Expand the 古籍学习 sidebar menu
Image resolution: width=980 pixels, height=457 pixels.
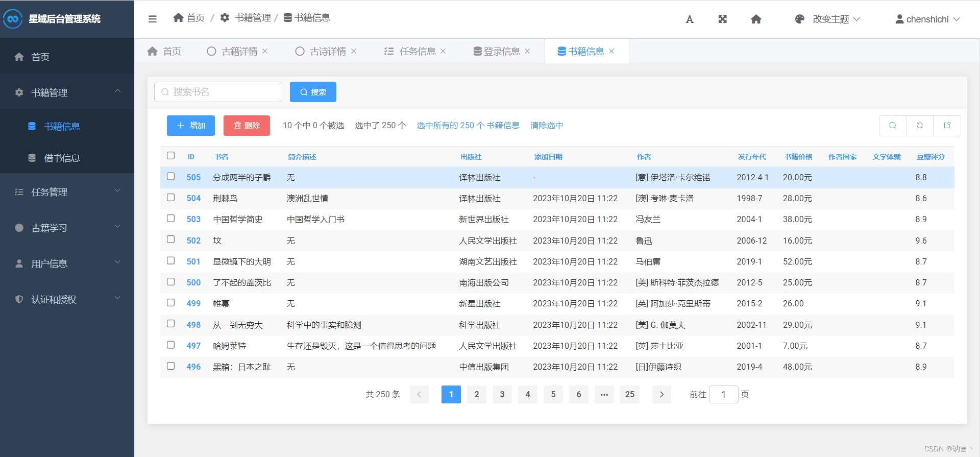click(x=67, y=228)
